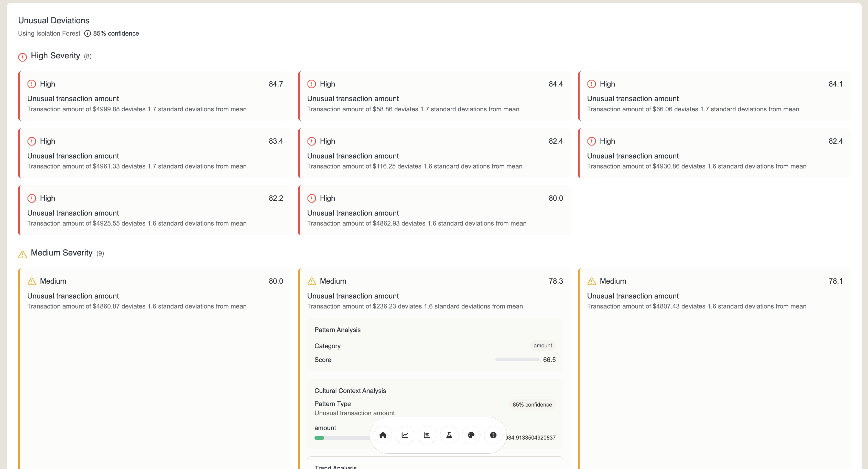
Task: Click the amount category tag
Action: click(x=542, y=346)
